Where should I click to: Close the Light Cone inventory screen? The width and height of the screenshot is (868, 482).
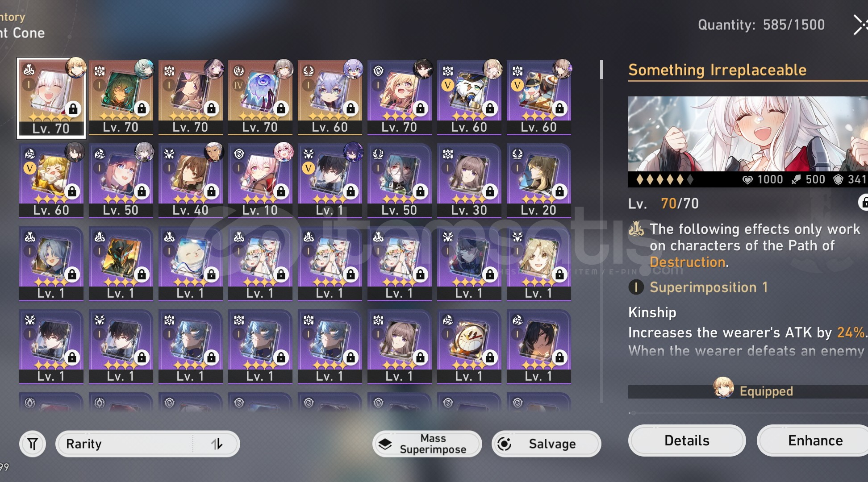860,25
